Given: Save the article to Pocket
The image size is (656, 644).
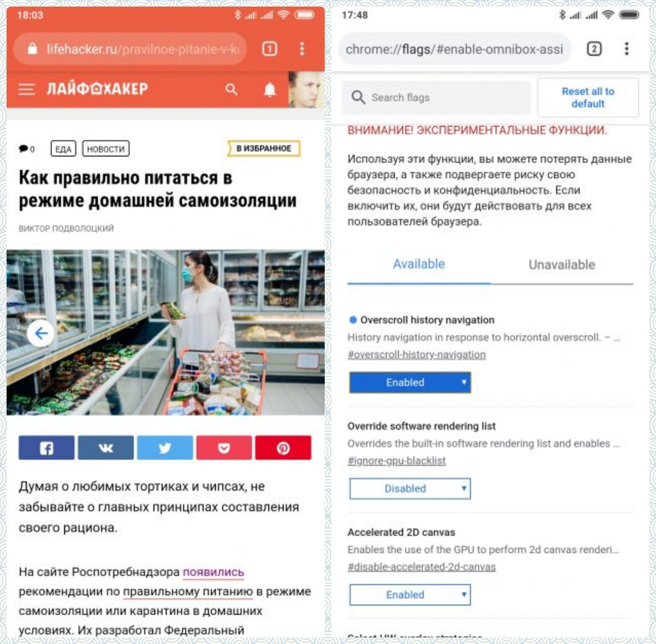Looking at the screenshot, I should [x=224, y=448].
